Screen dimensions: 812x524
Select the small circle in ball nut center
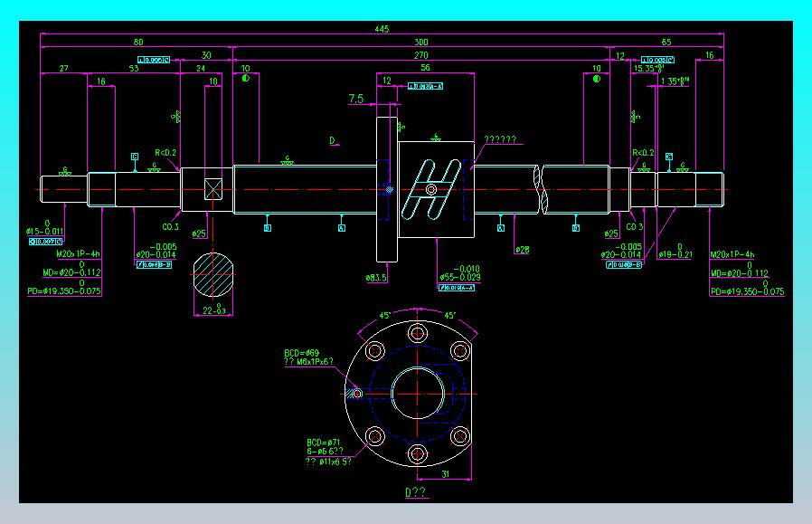coord(430,190)
